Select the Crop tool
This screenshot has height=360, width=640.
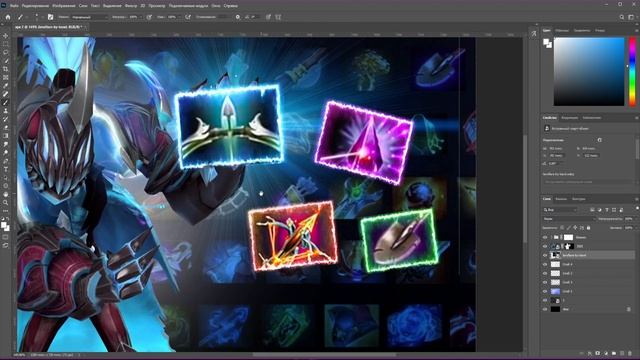[x=6, y=69]
